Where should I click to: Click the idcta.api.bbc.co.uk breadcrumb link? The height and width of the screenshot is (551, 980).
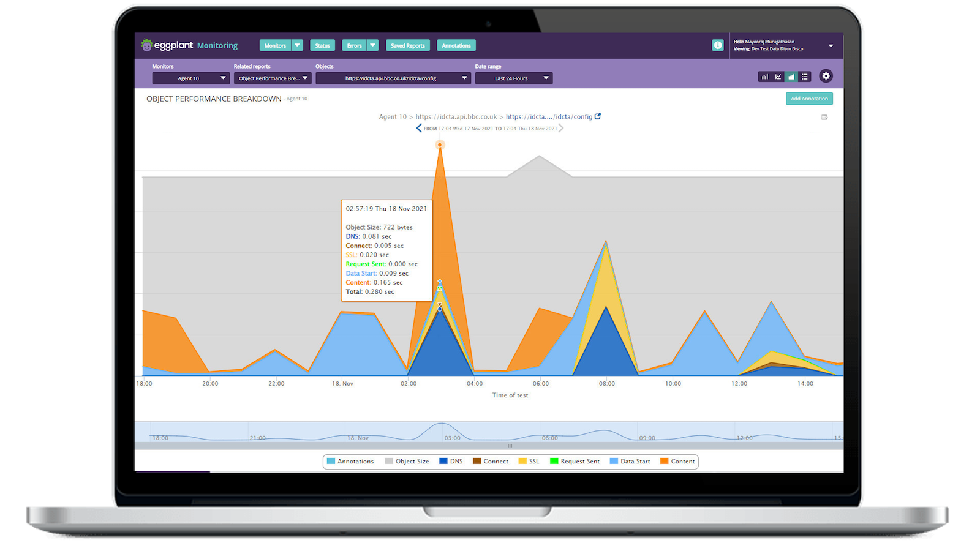[456, 116]
